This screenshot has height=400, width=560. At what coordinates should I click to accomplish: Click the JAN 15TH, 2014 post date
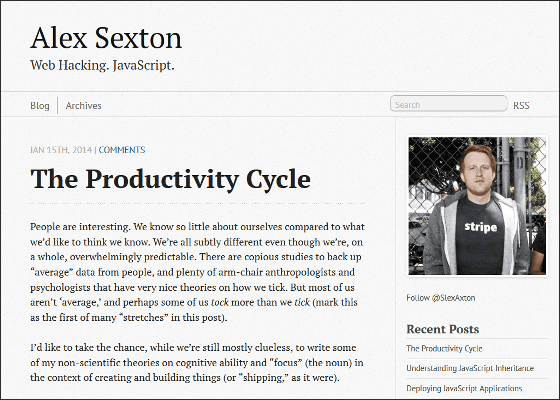pos(61,150)
